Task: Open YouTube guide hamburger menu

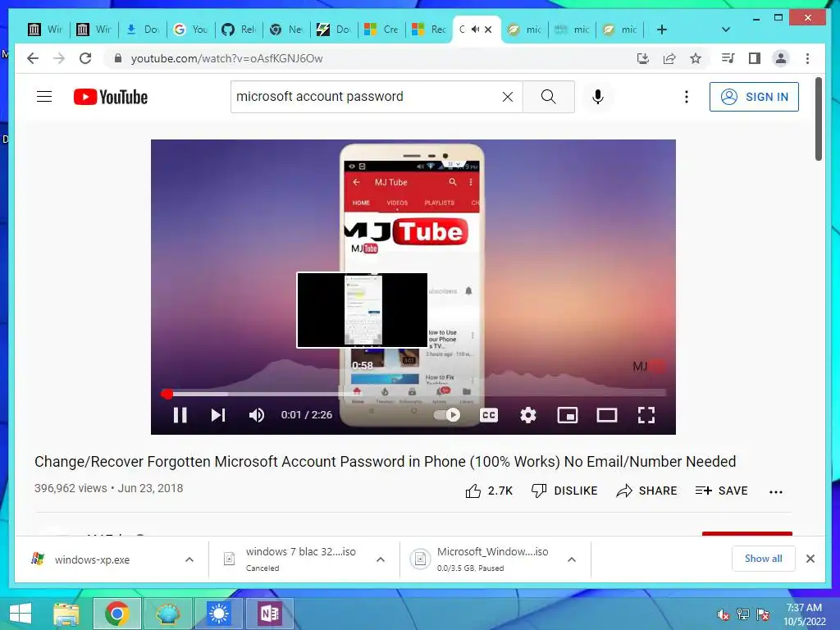Action: [44, 97]
